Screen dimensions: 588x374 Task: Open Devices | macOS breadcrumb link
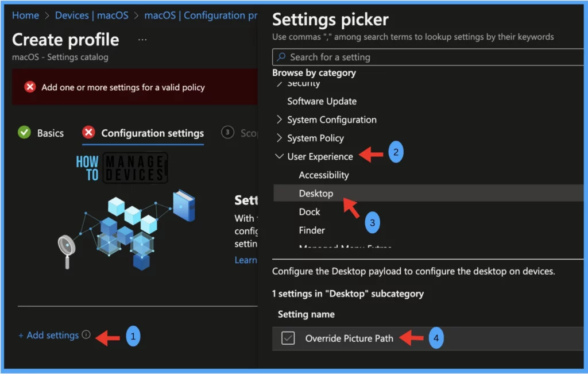coord(90,16)
